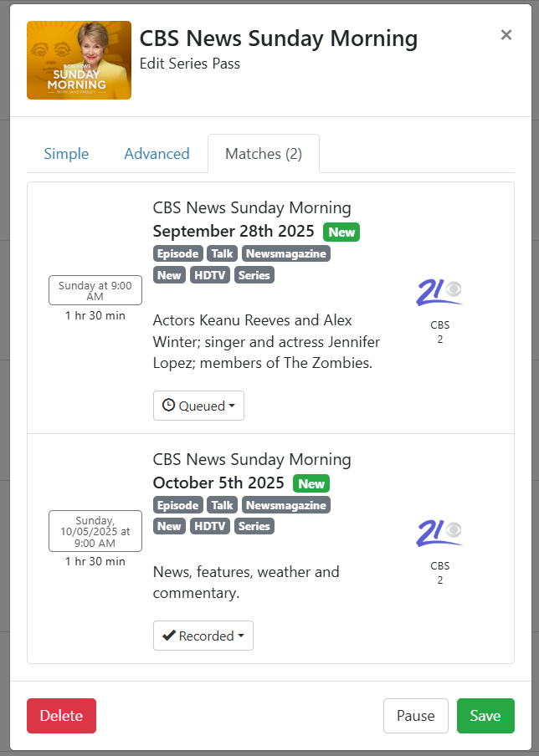The height and width of the screenshot is (756, 539).
Task: Click the Newsmagazine tag in first episode
Action: [286, 253]
